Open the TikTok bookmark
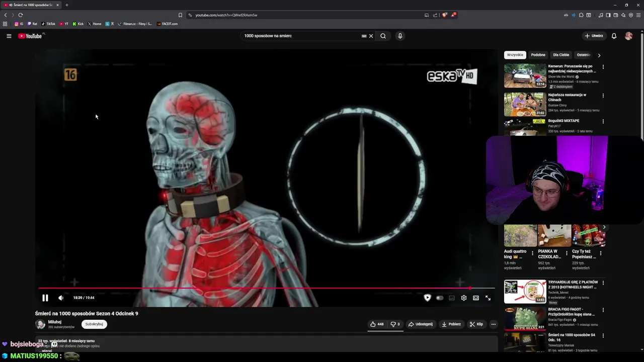 tap(48, 24)
